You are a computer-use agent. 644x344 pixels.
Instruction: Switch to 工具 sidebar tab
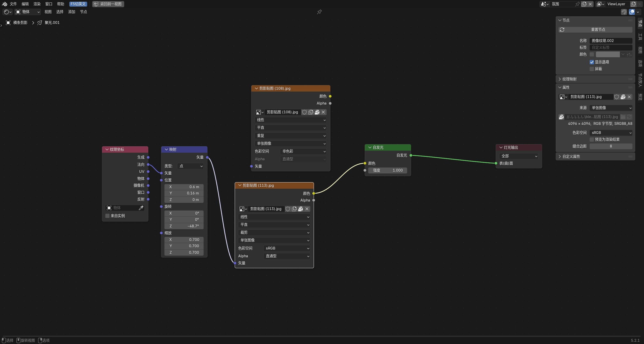coord(640,37)
